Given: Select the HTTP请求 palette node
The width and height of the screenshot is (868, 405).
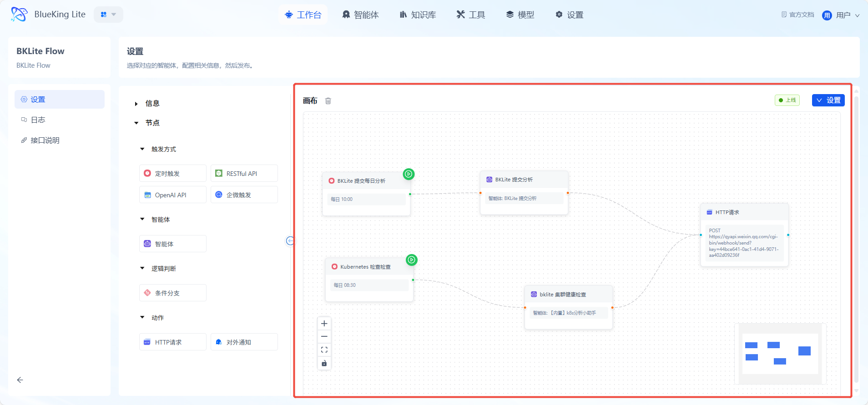Looking at the screenshot, I should [x=173, y=342].
